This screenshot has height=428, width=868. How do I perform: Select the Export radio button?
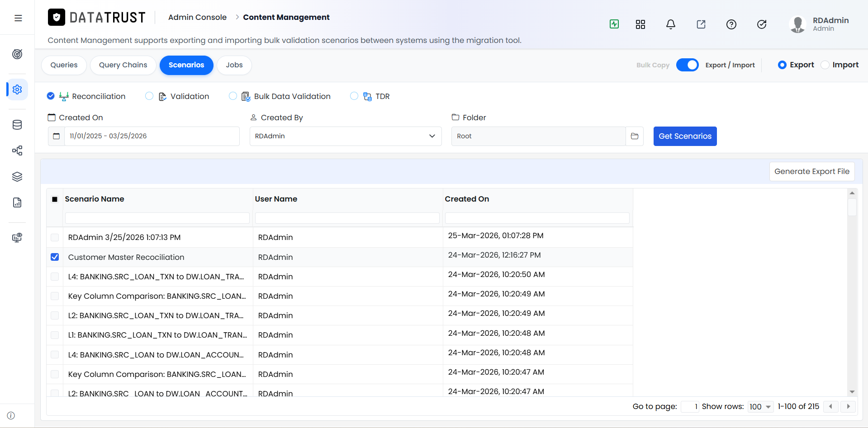coord(782,65)
